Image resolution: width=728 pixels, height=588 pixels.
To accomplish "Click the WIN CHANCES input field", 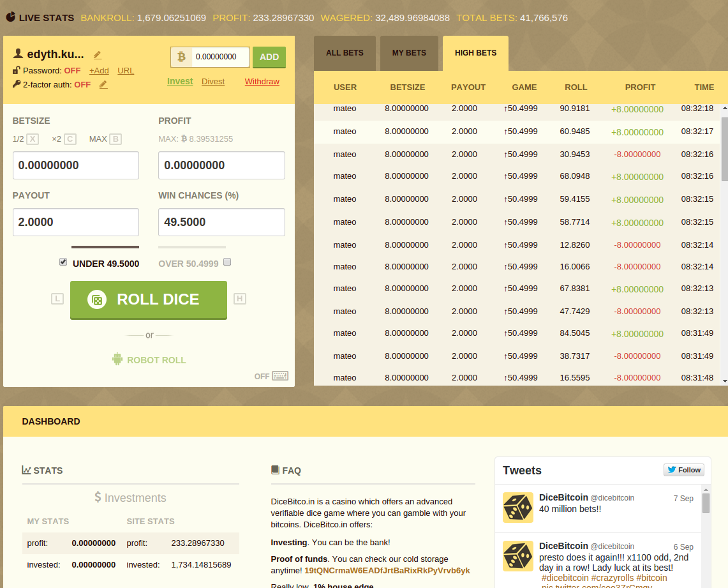I will (221, 222).
